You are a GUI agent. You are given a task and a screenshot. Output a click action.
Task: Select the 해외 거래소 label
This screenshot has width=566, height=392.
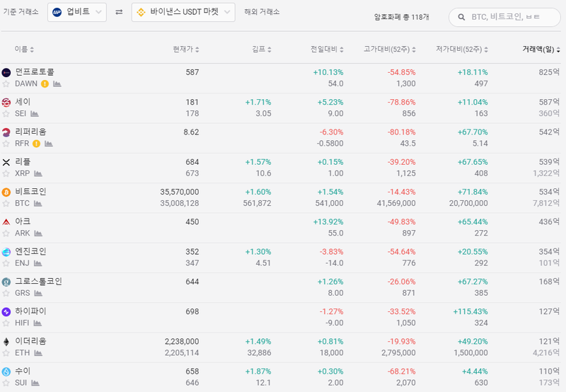coord(262,12)
